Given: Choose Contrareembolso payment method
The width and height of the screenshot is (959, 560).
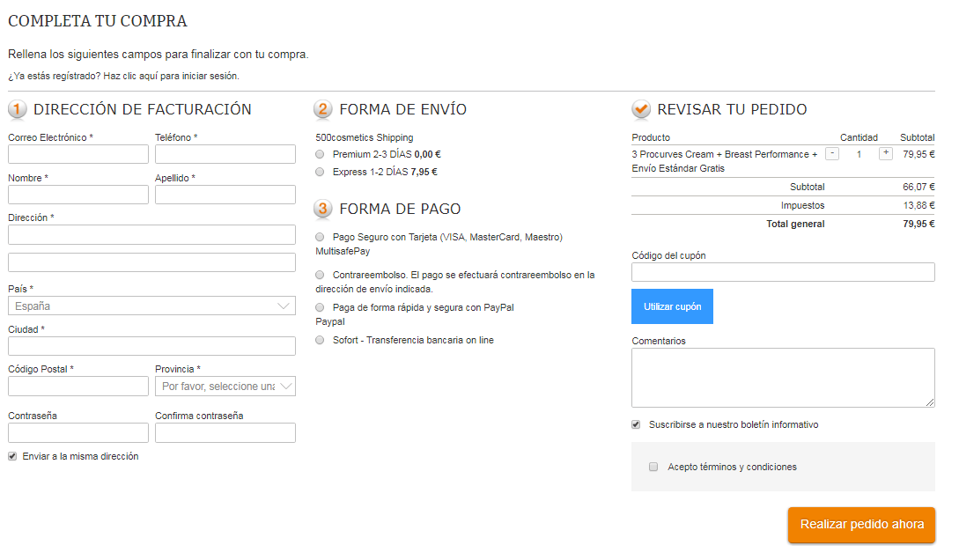Looking at the screenshot, I should click(320, 275).
